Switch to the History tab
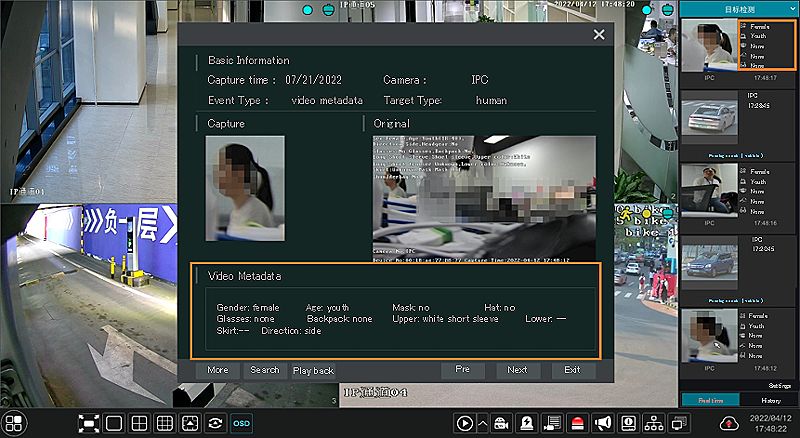 (770, 399)
